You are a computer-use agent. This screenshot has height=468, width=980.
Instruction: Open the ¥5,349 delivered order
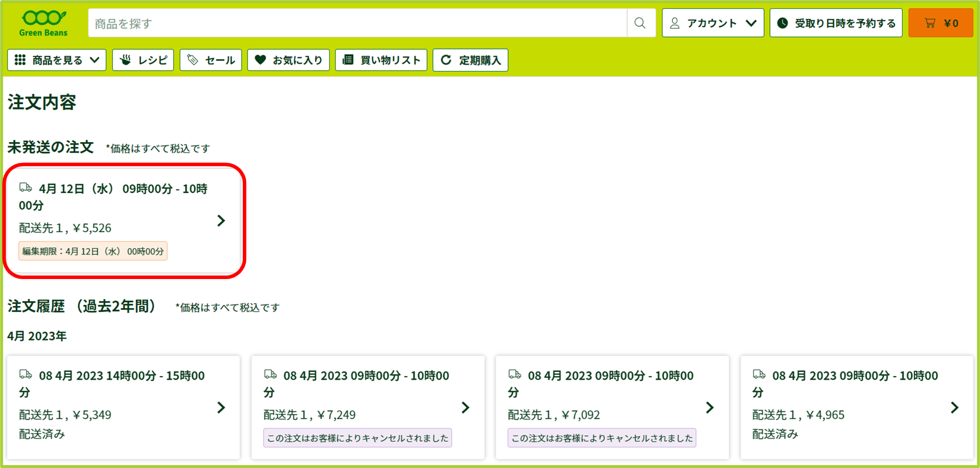[x=123, y=407]
